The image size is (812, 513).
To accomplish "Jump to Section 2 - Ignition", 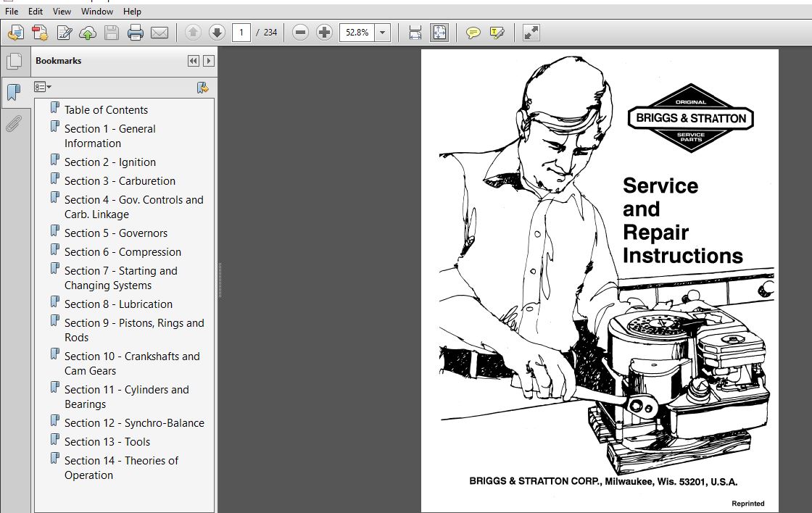I will point(109,162).
